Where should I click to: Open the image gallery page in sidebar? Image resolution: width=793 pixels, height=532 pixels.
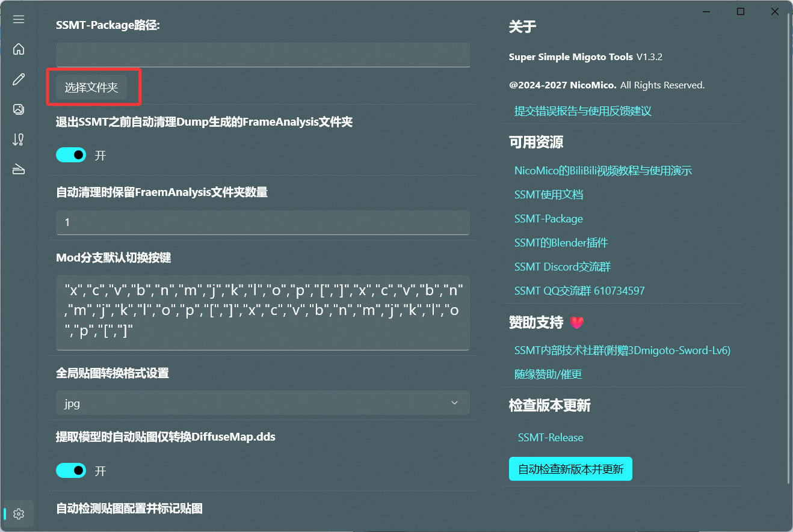[19, 109]
